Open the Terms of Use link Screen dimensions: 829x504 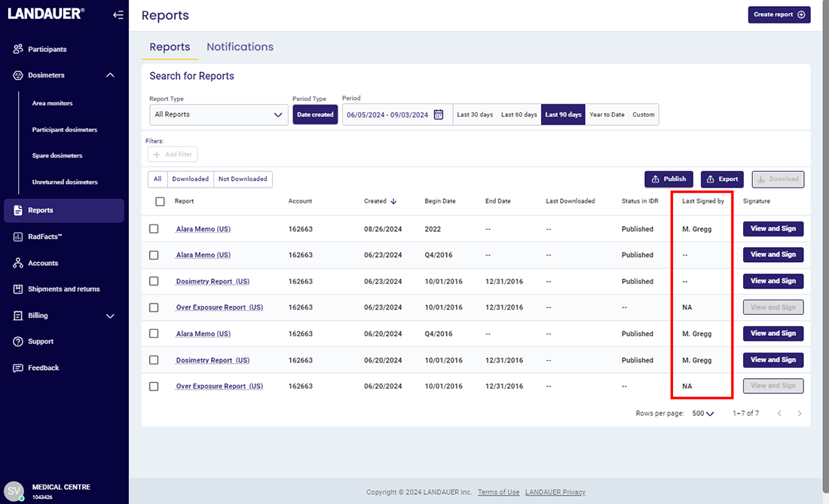click(498, 492)
